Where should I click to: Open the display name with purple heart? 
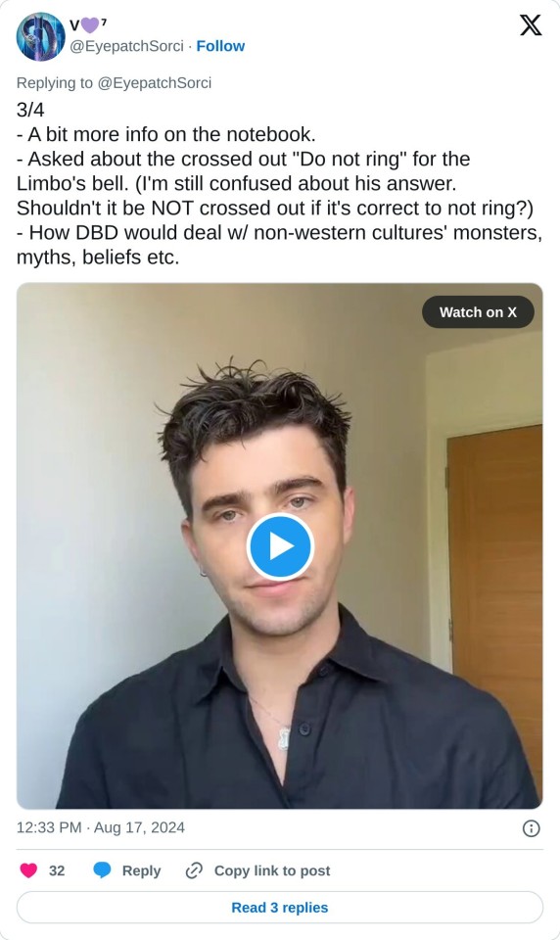[88, 24]
